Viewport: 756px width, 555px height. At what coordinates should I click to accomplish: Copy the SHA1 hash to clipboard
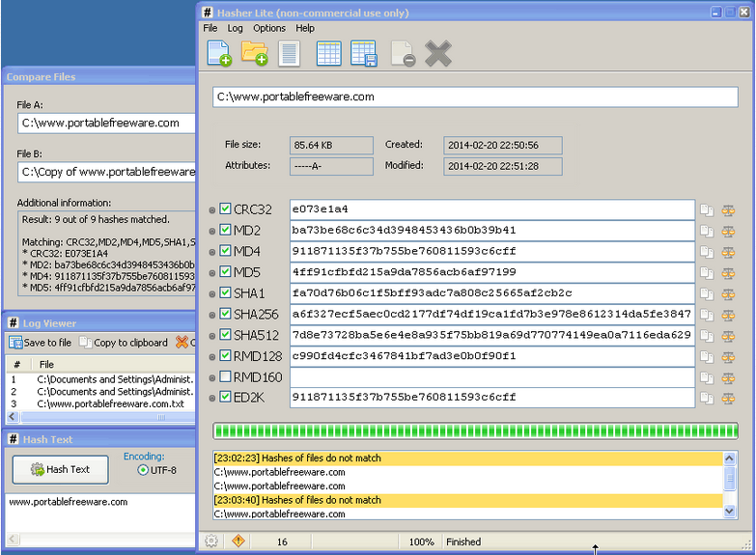(707, 294)
